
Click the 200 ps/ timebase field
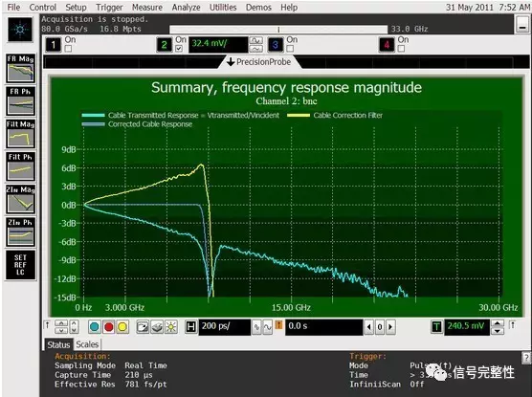(224, 327)
